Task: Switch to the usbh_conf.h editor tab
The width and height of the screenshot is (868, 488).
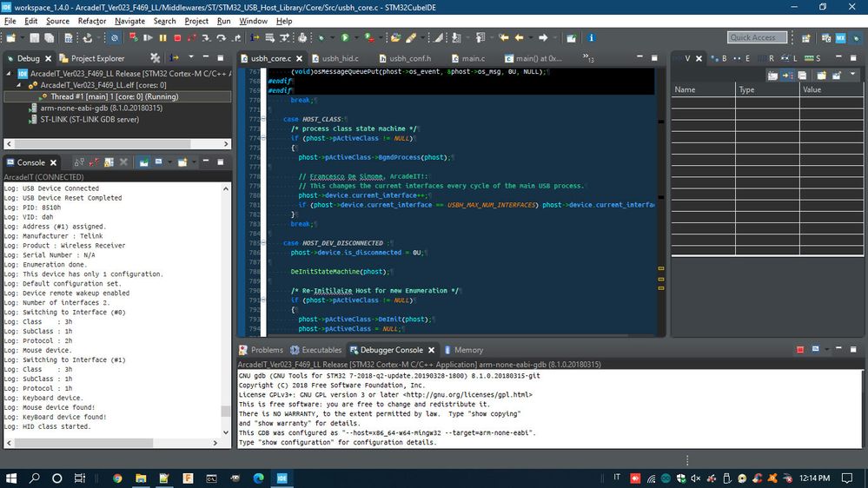Action: tap(405, 58)
